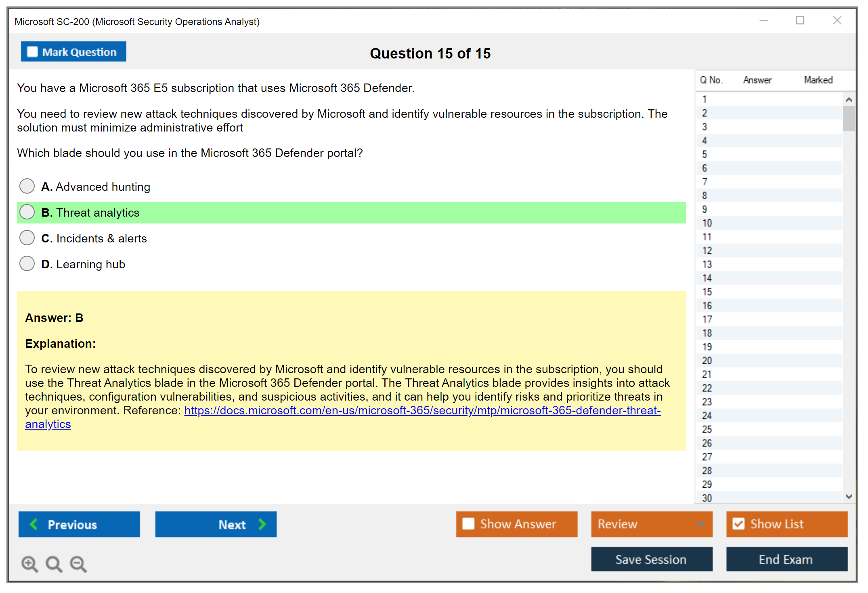Image resolution: width=868 pixels, height=593 pixels.
Task: Close the SC-200 exam window
Action: 837,21
